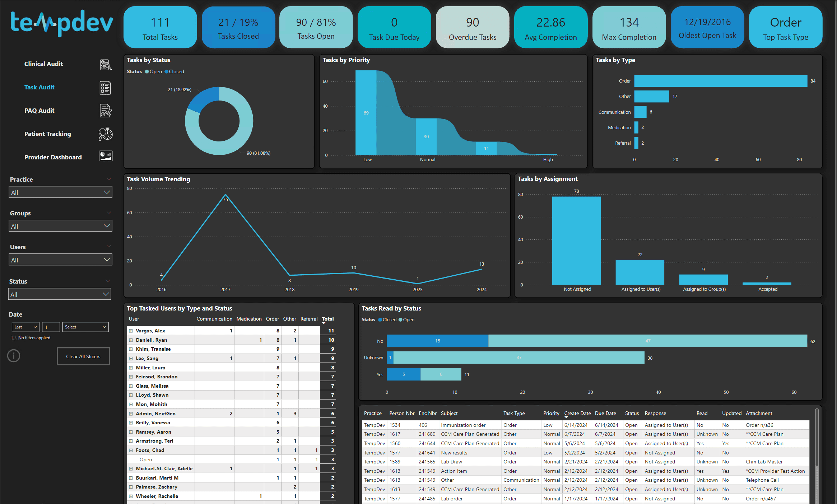Collapse the Foote, Chad row
Viewport: 837px width, 504px height.
pos(131,450)
